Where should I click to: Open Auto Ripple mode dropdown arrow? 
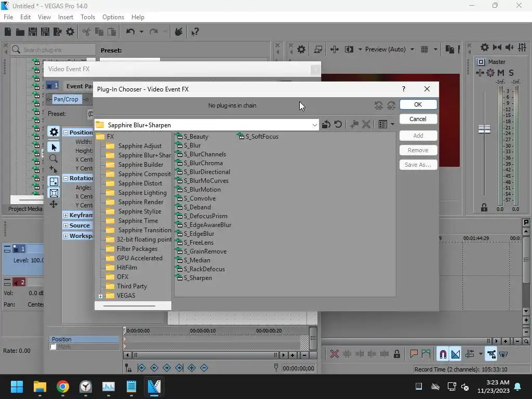click(x=481, y=354)
